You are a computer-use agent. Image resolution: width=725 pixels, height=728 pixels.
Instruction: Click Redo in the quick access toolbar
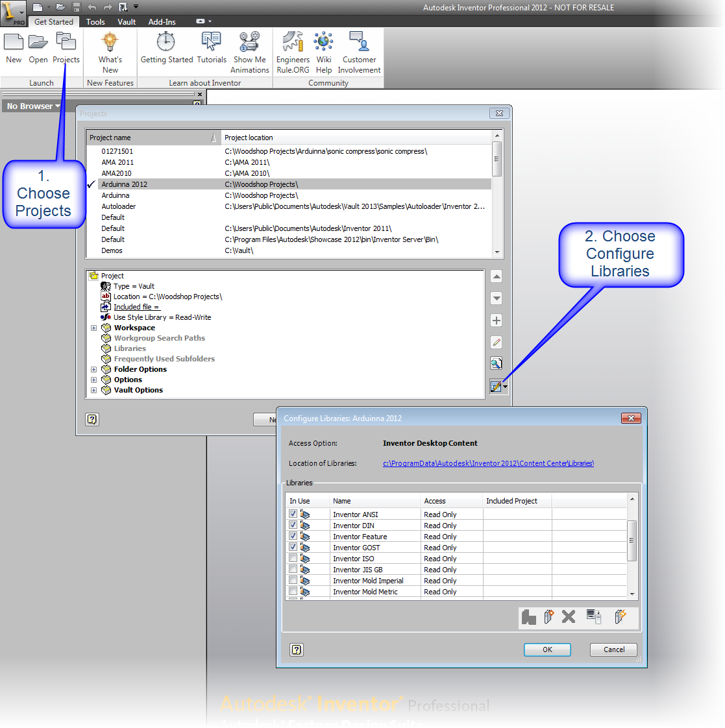tap(107, 7)
